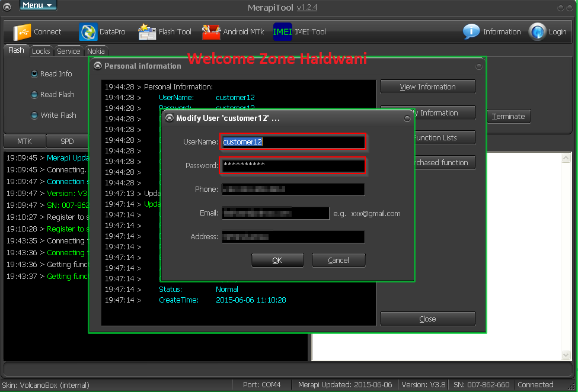Click the Email input field
The image size is (578, 392).
click(275, 213)
